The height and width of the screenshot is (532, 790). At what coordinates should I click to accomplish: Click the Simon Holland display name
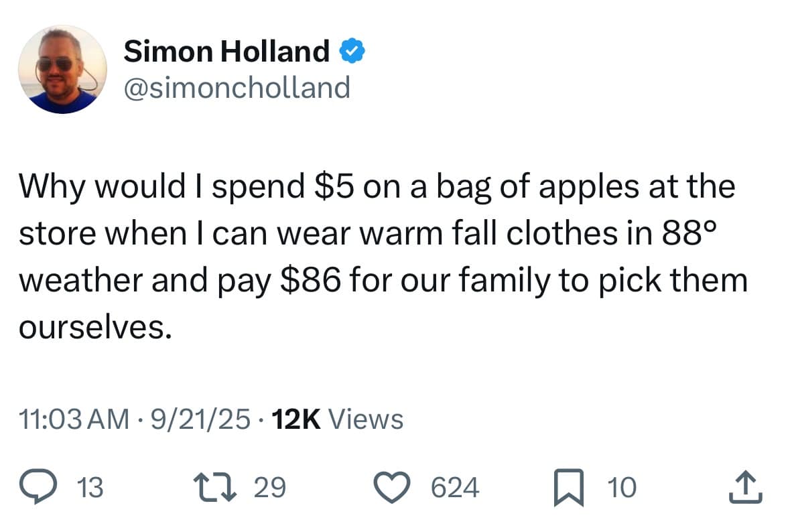[226, 51]
